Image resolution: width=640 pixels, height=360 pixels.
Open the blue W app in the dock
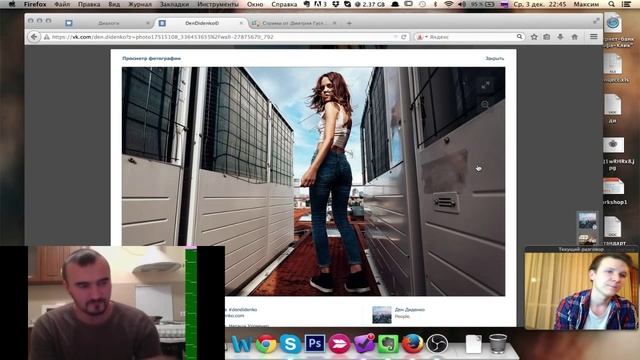(242, 344)
